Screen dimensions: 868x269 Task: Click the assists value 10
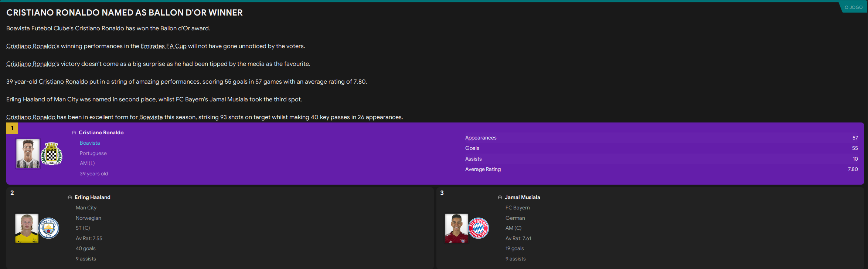(x=855, y=159)
